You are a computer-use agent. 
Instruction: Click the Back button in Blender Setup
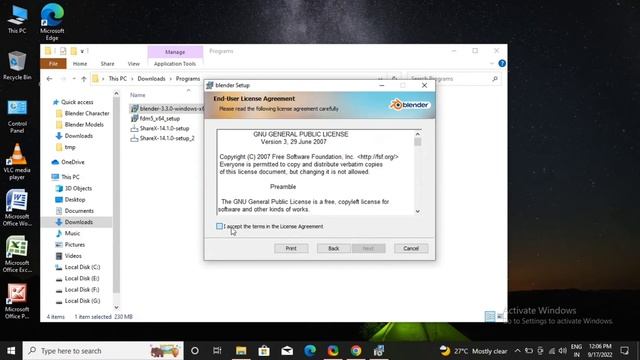tap(333, 248)
